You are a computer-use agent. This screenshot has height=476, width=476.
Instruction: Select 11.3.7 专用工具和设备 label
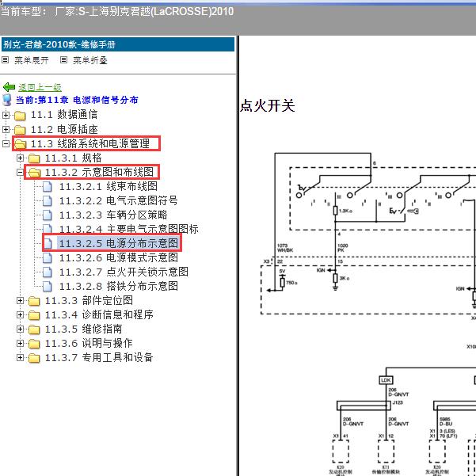point(99,358)
